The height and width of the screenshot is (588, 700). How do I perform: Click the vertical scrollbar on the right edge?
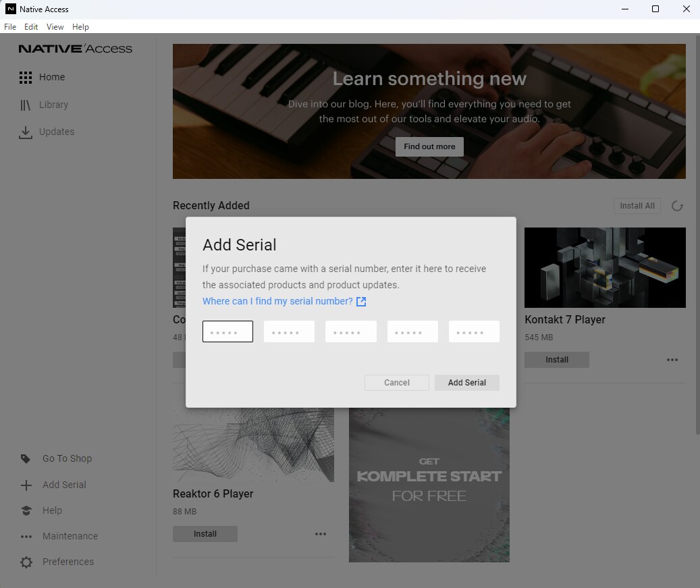pos(697,236)
